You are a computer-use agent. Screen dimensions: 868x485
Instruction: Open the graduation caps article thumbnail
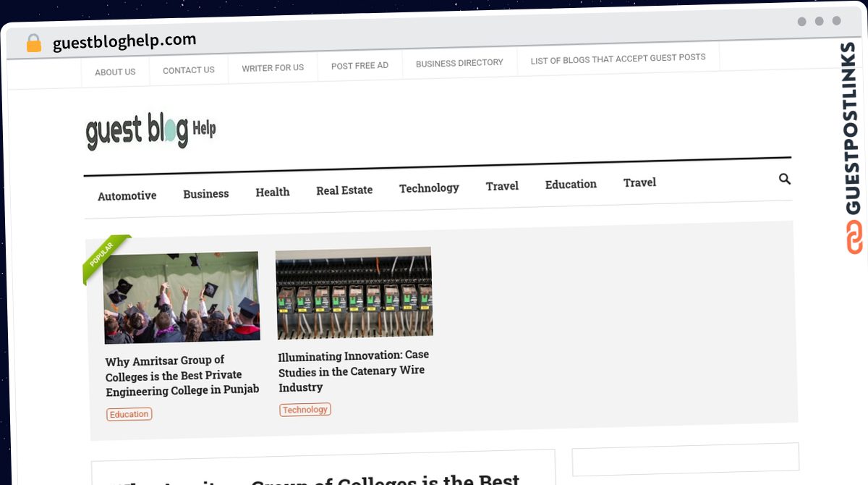tap(182, 298)
